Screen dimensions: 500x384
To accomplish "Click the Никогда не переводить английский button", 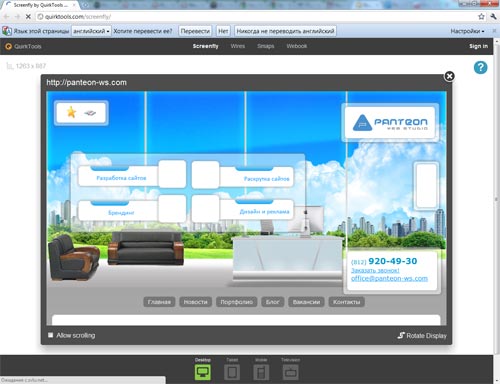I will coord(285,31).
